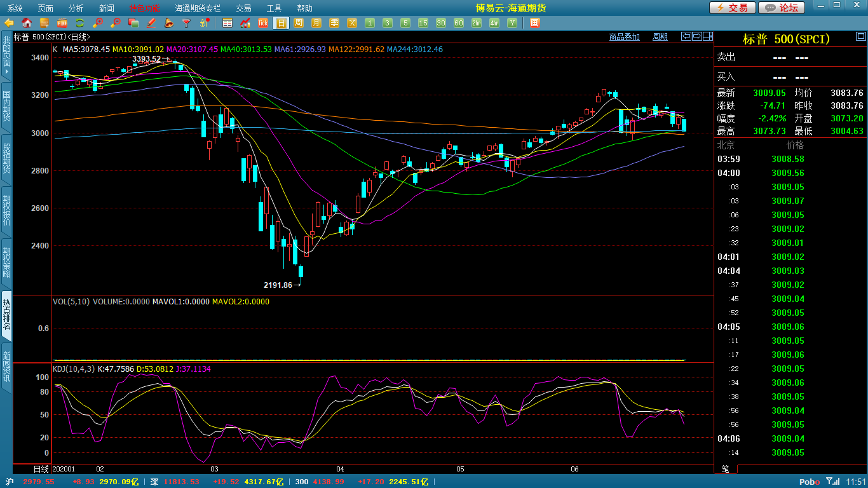
Task: Click the signal icon beside Pobo
Action: click(x=832, y=482)
